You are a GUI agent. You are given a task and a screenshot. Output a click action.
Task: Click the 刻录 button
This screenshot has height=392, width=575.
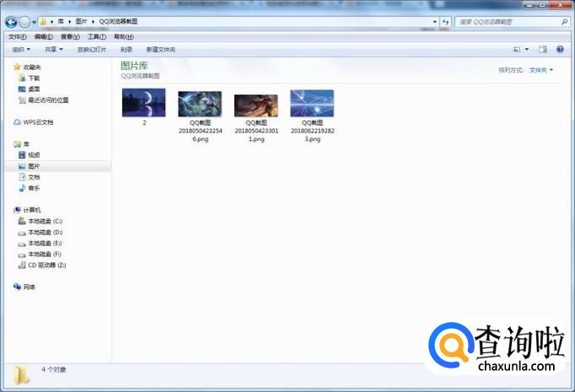tap(126, 50)
